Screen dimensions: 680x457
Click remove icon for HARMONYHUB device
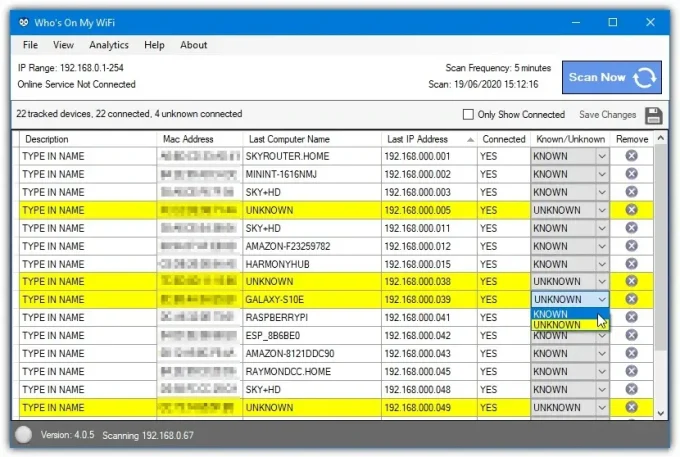(631, 264)
